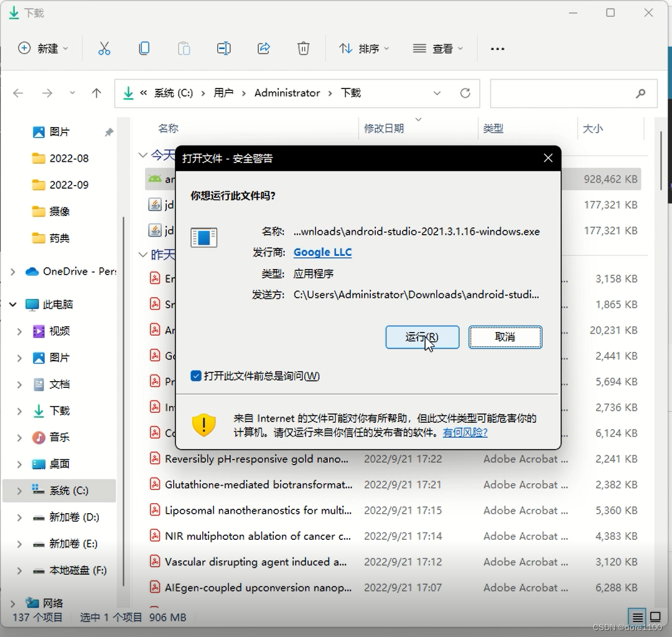Image resolution: width=672 pixels, height=637 pixels.
Task: Open the three-dots more options menu
Action: point(497,49)
